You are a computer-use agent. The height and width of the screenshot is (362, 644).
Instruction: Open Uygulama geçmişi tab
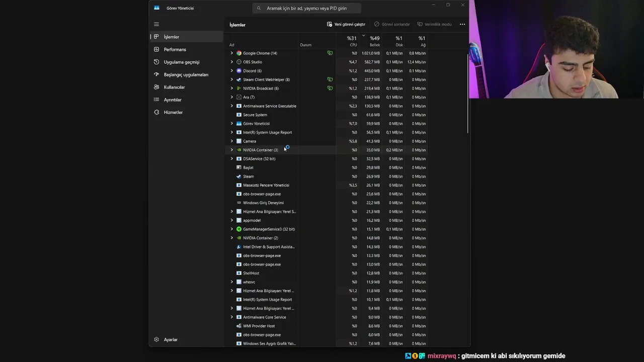pos(187,62)
